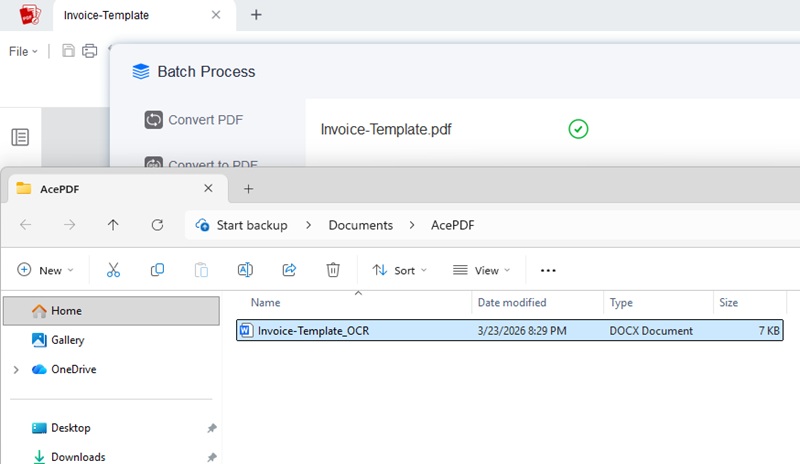800x464 pixels.
Task: Expand chevron after Start backup
Action: pos(308,225)
